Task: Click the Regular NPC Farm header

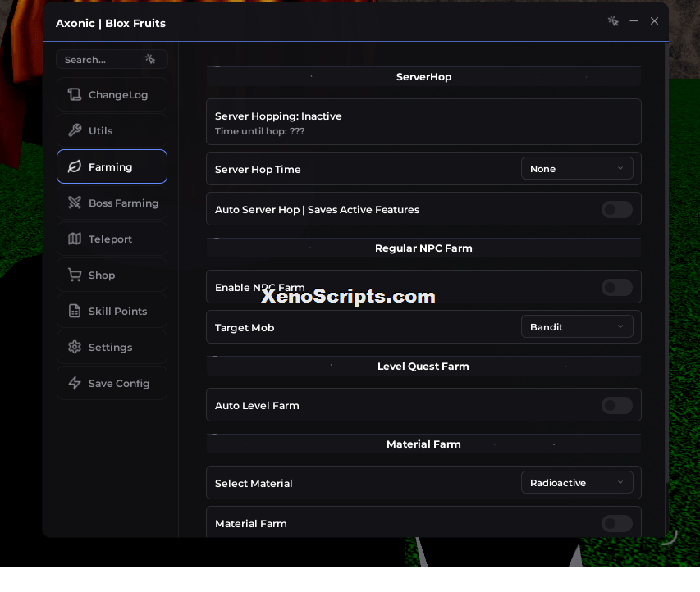Action: pyautogui.click(x=423, y=248)
